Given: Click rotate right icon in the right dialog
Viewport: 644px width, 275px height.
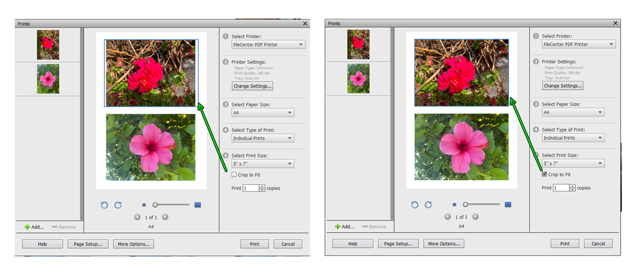Looking at the screenshot, I should (428, 204).
